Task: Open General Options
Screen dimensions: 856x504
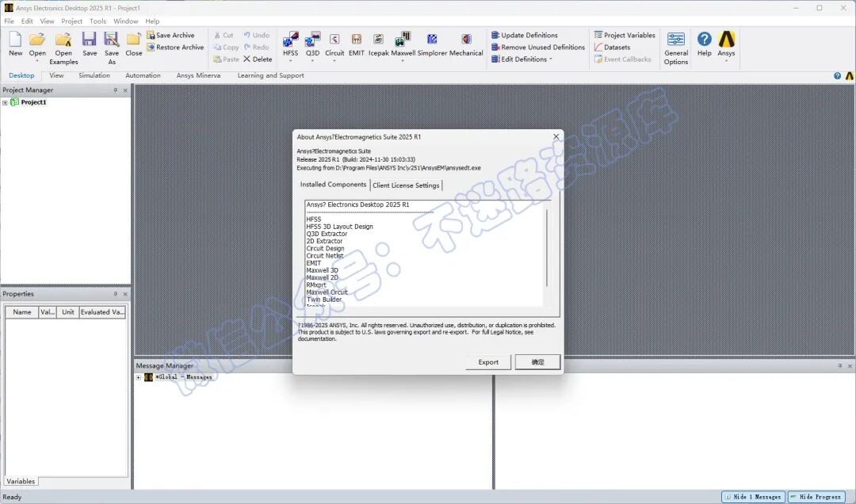Action: tap(676, 48)
